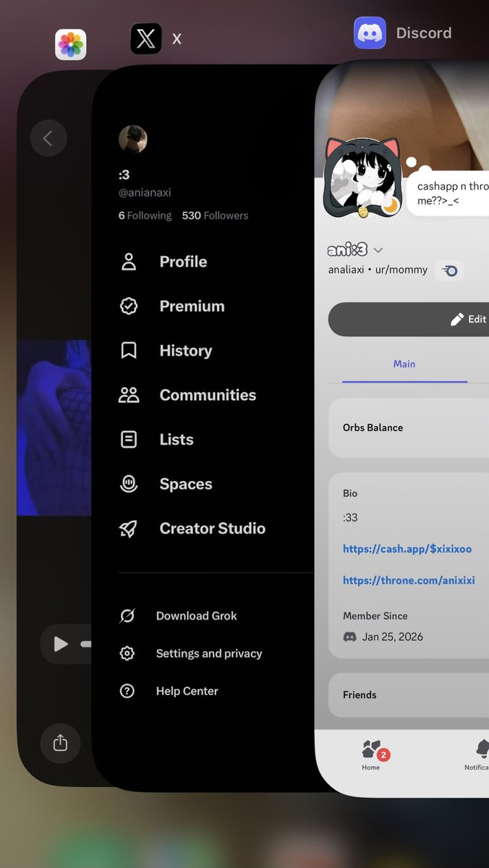
Task: Go to Discord Home tab
Action: (371, 754)
